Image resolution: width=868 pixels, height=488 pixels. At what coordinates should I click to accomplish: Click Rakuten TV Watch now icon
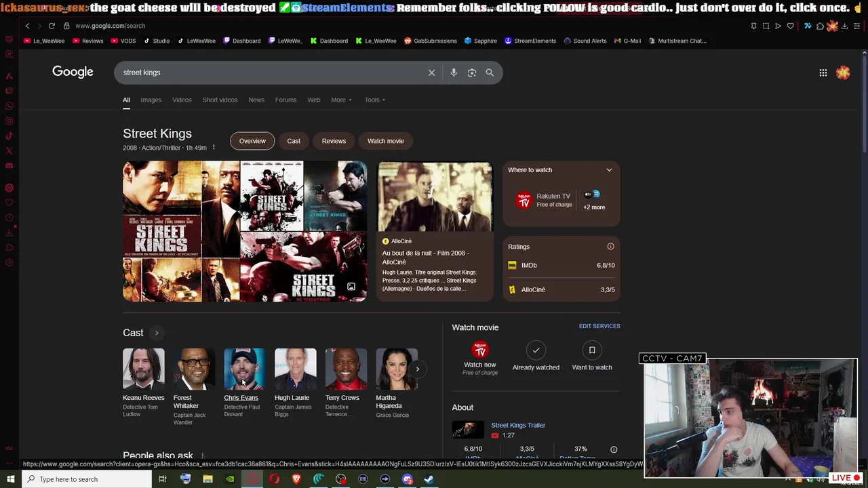(x=480, y=350)
